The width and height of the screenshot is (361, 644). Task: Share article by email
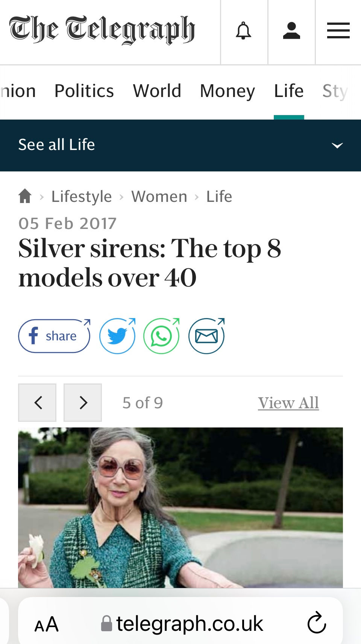[206, 336]
